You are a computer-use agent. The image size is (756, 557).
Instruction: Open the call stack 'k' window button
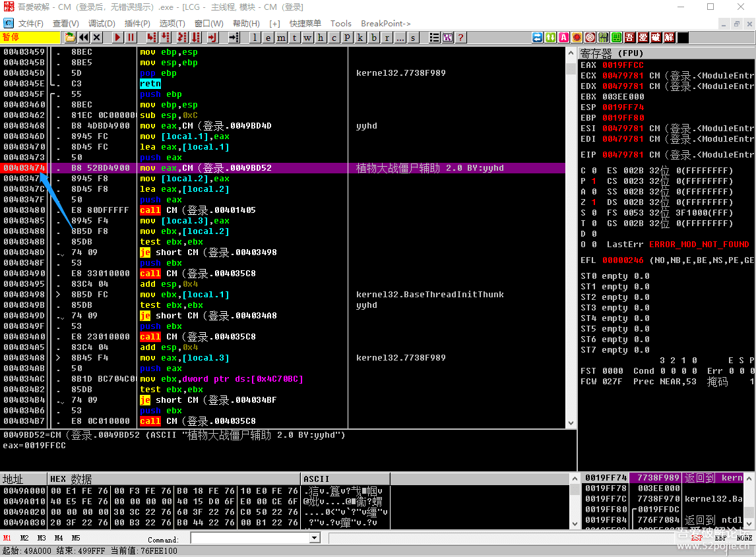click(x=361, y=38)
